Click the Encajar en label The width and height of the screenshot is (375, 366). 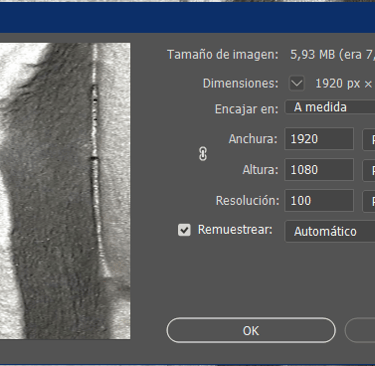(247, 109)
